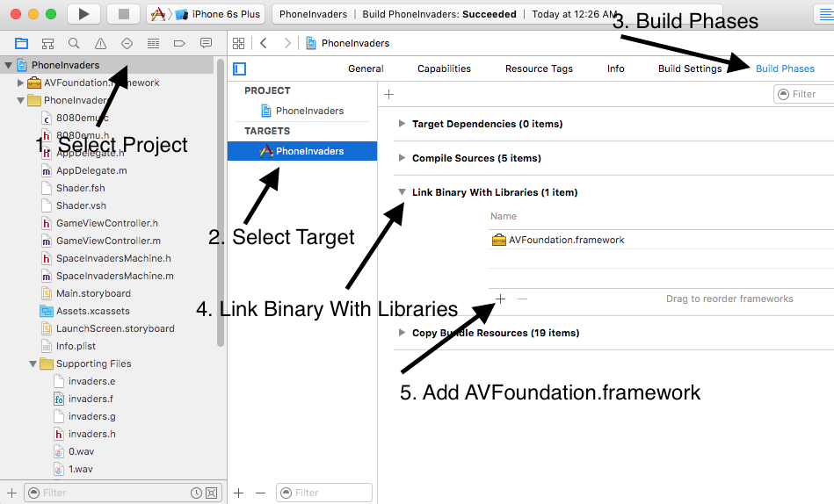Go forward with the right chevron

click(x=287, y=43)
